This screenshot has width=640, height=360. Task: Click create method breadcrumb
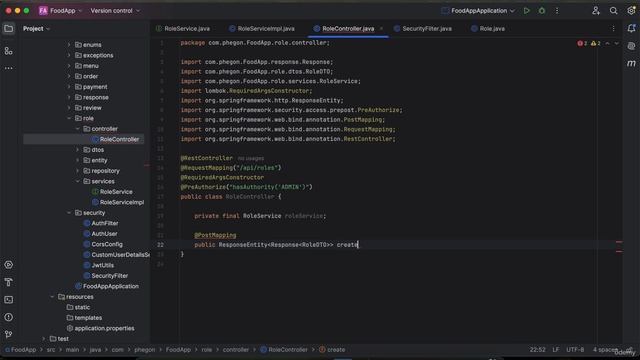[332, 350]
